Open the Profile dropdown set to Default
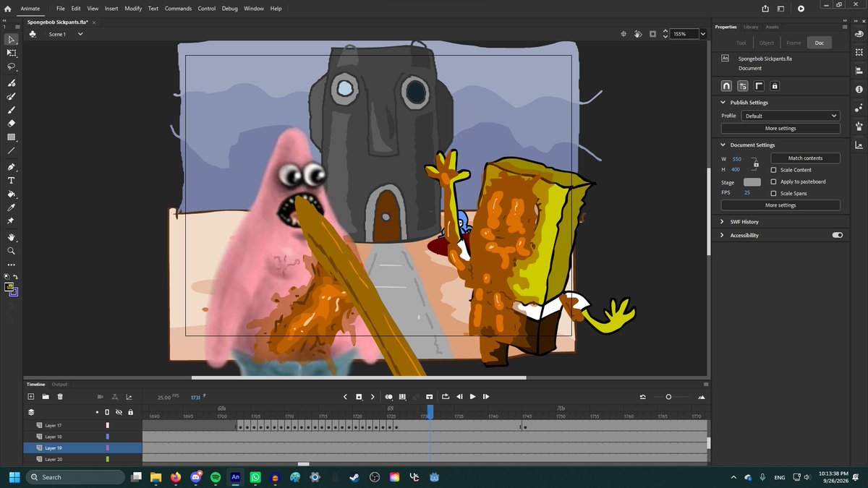868x488 pixels. coord(791,116)
